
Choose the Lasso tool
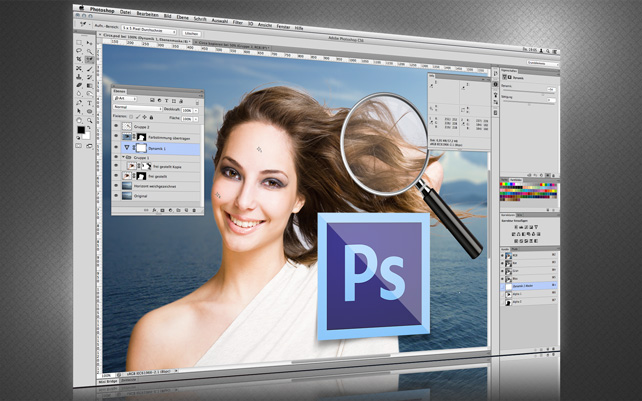79,50
